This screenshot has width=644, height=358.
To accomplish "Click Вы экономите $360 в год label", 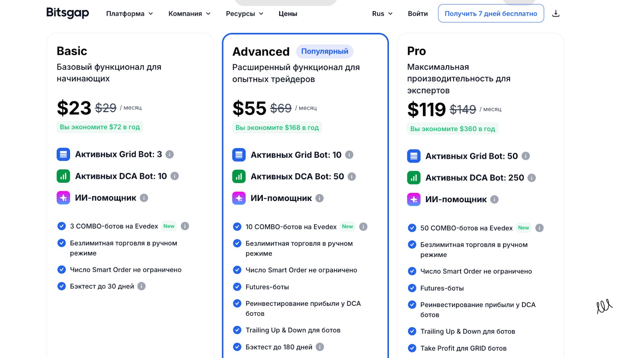I will (x=453, y=129).
